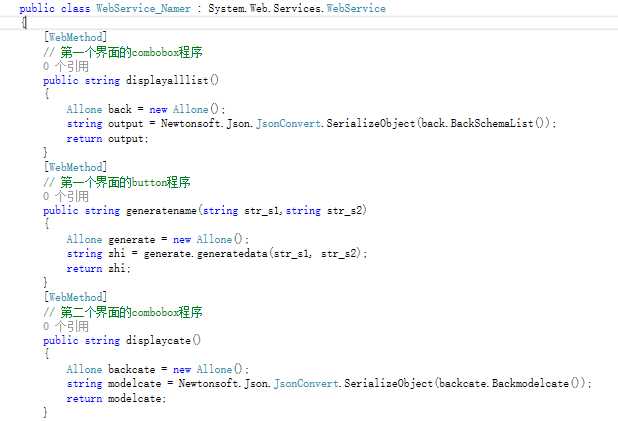618x421 pixels.
Task: Open the reference count above displayalllist
Action: 66,66
